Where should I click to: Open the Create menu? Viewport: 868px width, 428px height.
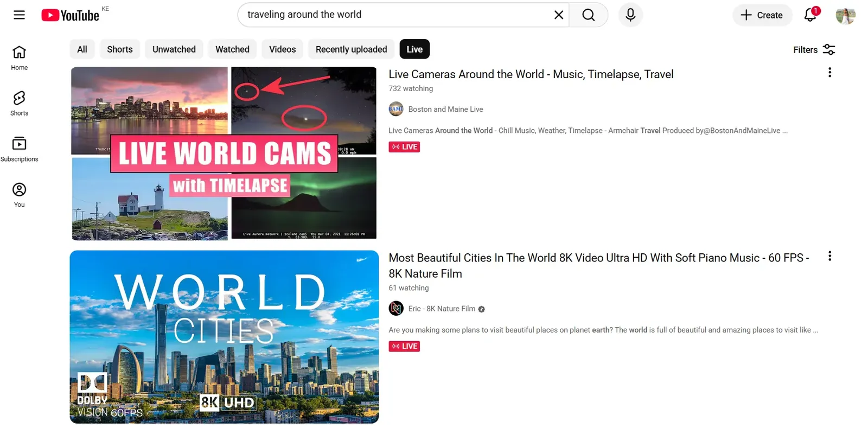[762, 15]
